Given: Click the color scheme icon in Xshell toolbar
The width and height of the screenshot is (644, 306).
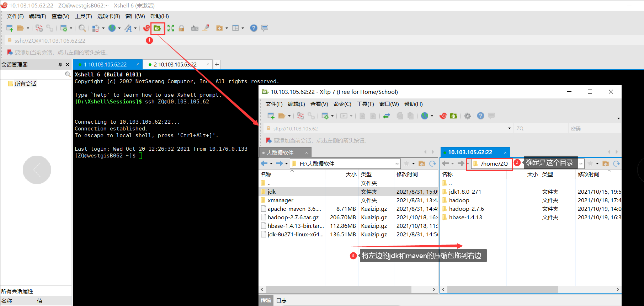Looking at the screenshot, I should point(96,28).
